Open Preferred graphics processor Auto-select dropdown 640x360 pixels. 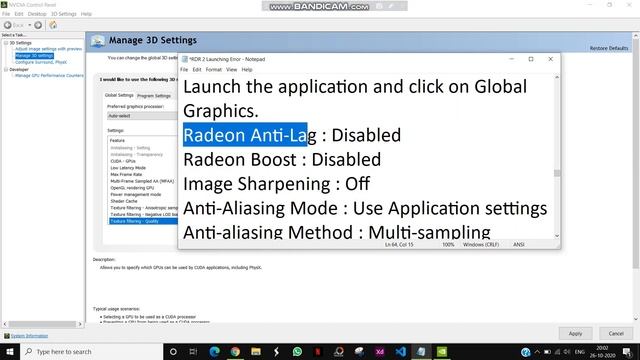point(142,116)
